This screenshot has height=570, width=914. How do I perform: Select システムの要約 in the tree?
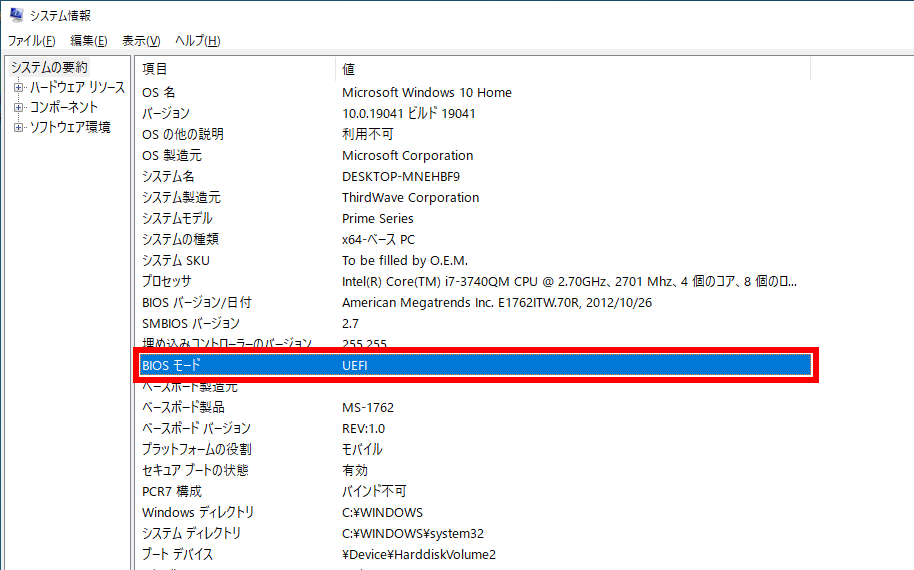pos(49,67)
